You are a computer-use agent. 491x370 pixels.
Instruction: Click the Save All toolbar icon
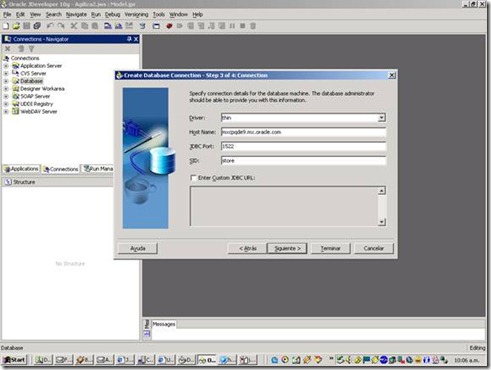[x=37, y=26]
